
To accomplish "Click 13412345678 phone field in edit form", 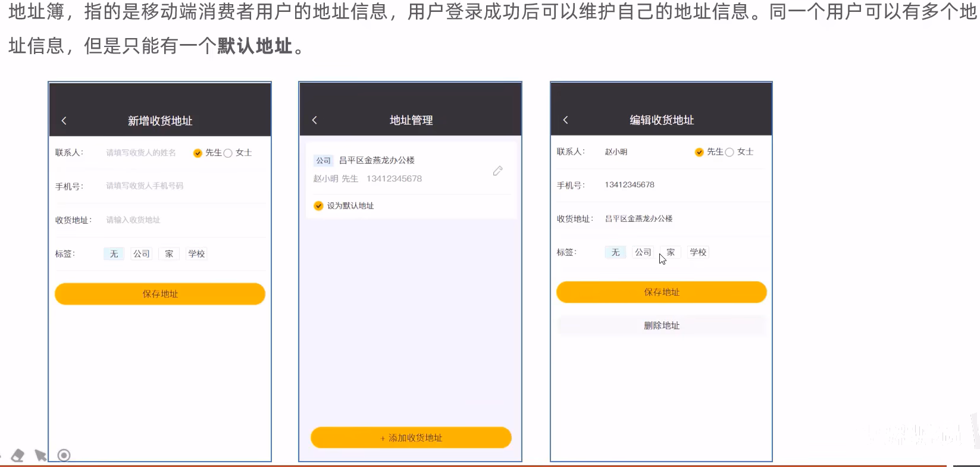I will click(630, 185).
